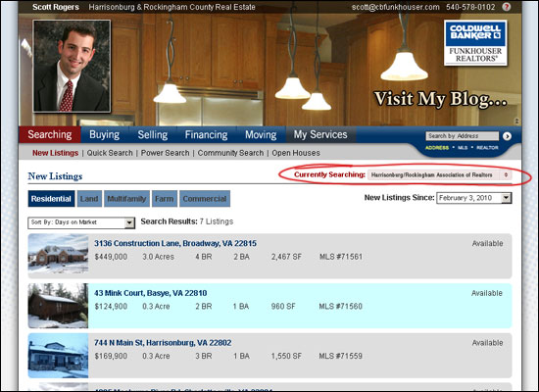Open Open Houses submenu link
This screenshot has width=539, height=392.
coord(296,153)
